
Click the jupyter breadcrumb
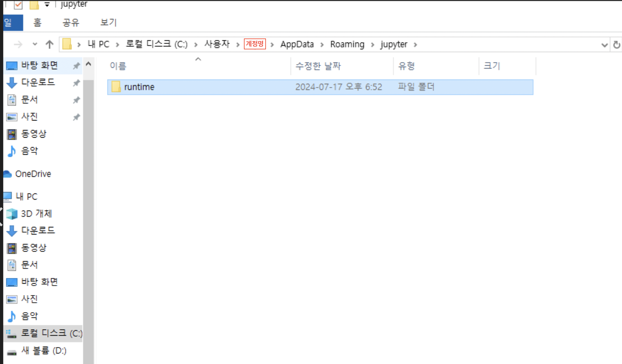pyautogui.click(x=394, y=45)
